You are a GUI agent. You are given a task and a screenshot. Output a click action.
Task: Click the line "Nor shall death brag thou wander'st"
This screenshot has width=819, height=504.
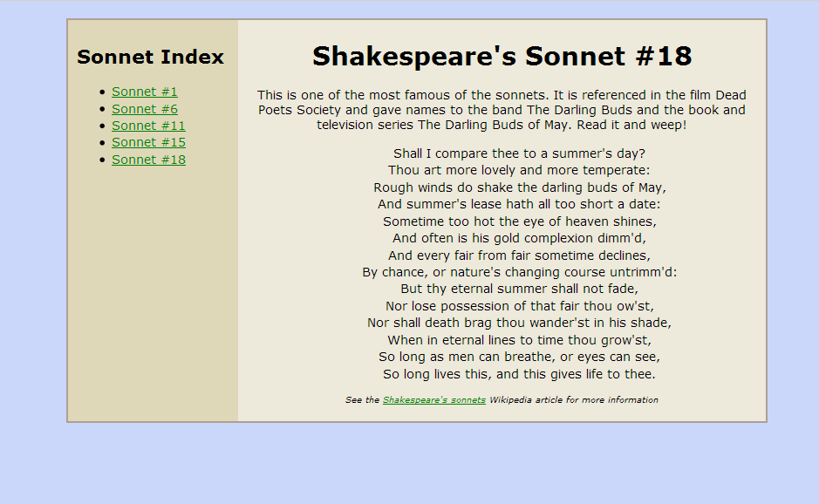click(519, 323)
